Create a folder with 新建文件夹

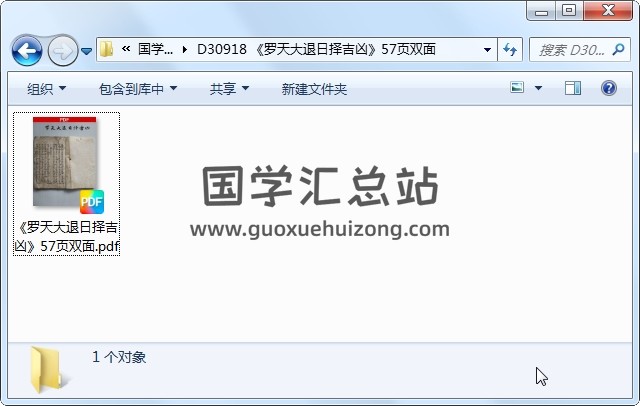pos(314,89)
